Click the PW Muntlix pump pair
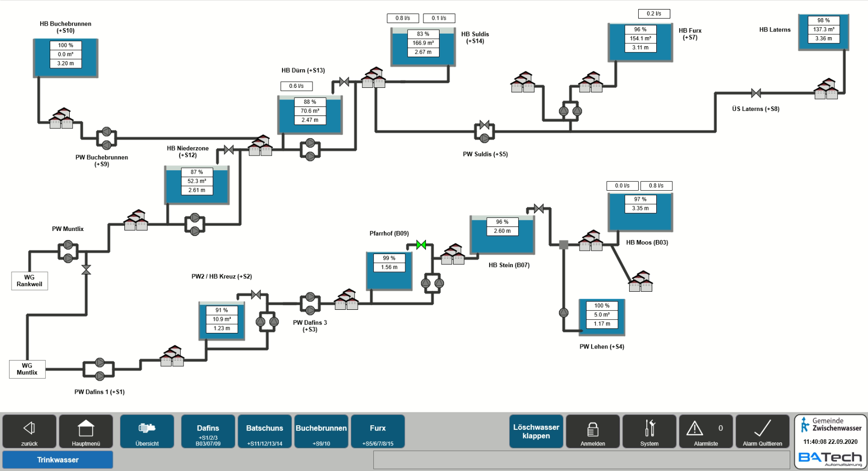This screenshot has height=471, width=868. [x=68, y=252]
